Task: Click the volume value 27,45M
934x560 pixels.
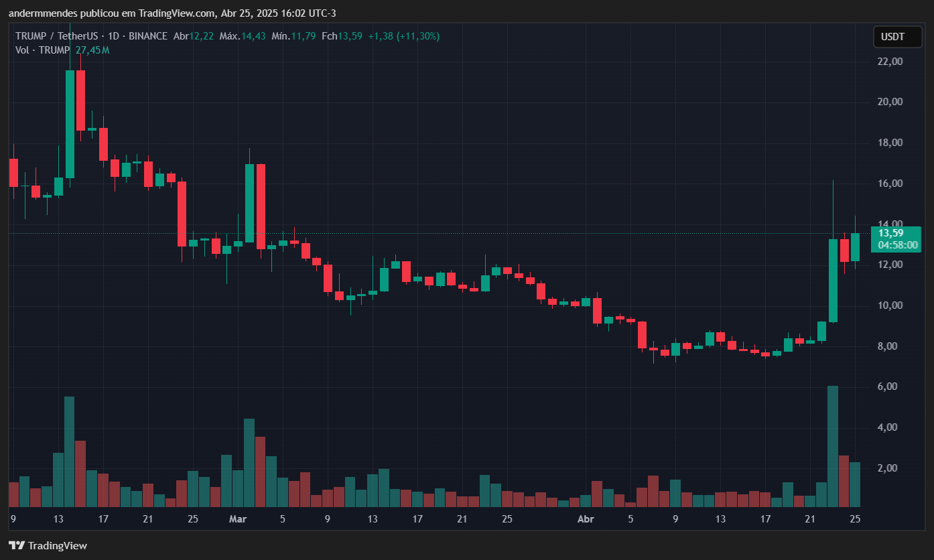Action: [92, 50]
